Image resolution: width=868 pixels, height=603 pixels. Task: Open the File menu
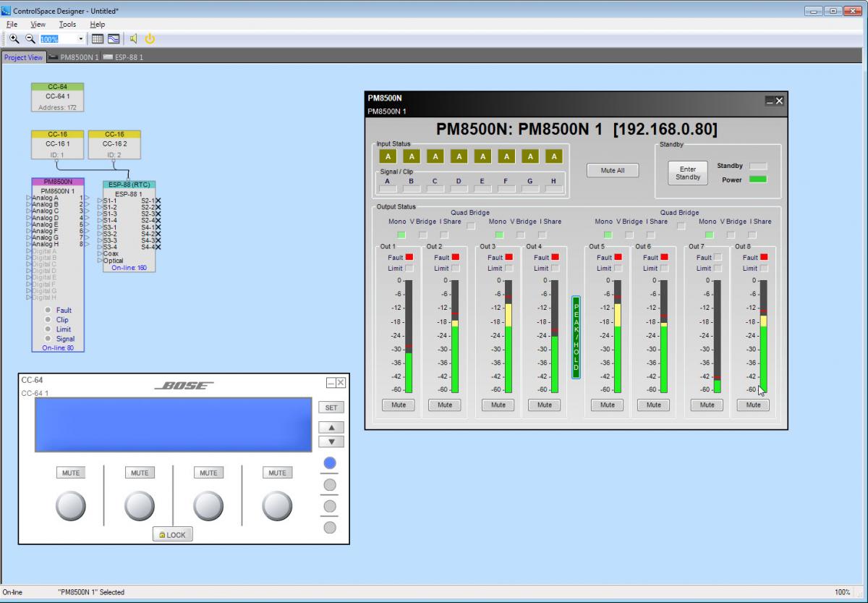(x=12, y=24)
